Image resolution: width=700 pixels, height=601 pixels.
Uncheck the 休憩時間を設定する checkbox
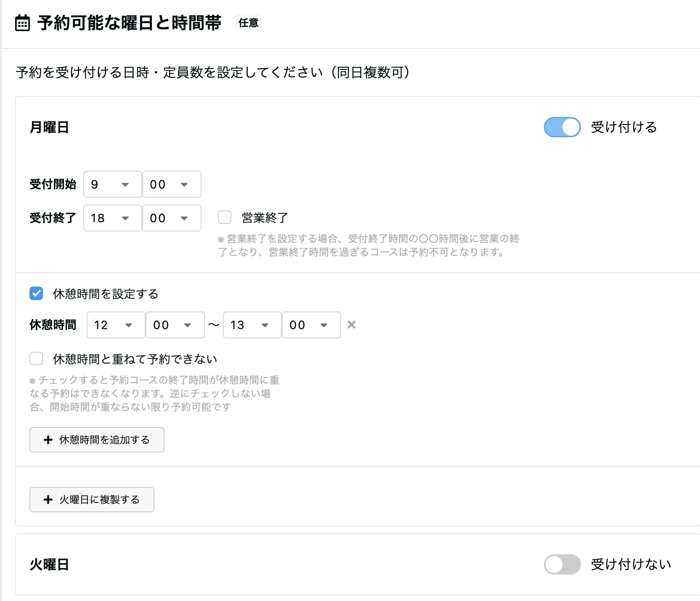pos(36,294)
